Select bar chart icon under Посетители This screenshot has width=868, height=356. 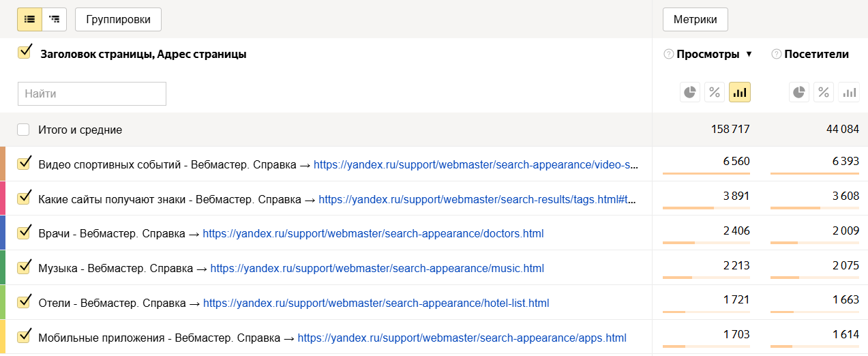coord(849,92)
